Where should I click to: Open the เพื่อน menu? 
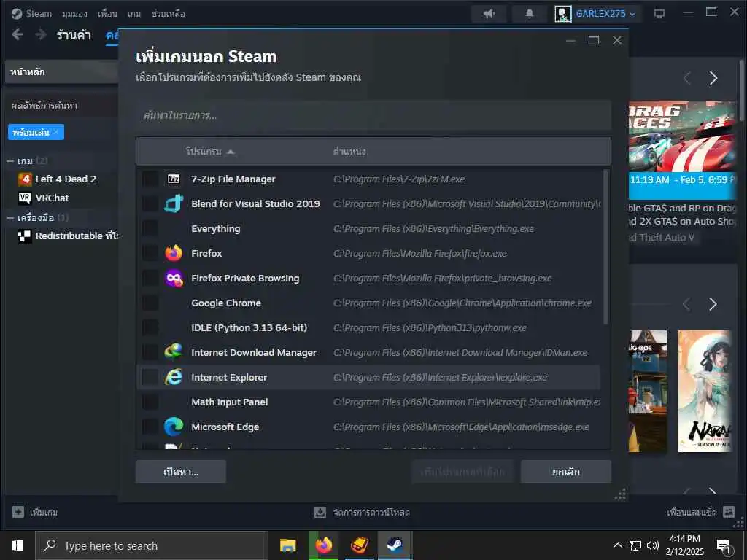click(107, 14)
